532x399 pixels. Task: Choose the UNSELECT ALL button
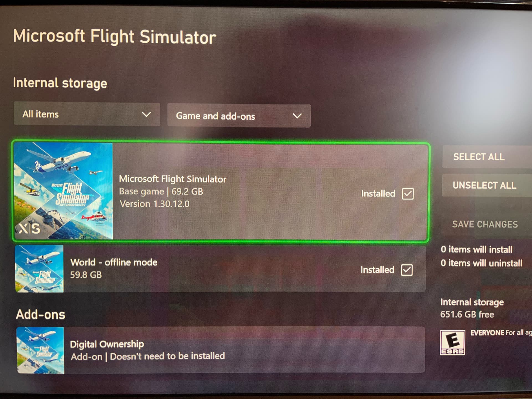pyautogui.click(x=487, y=185)
